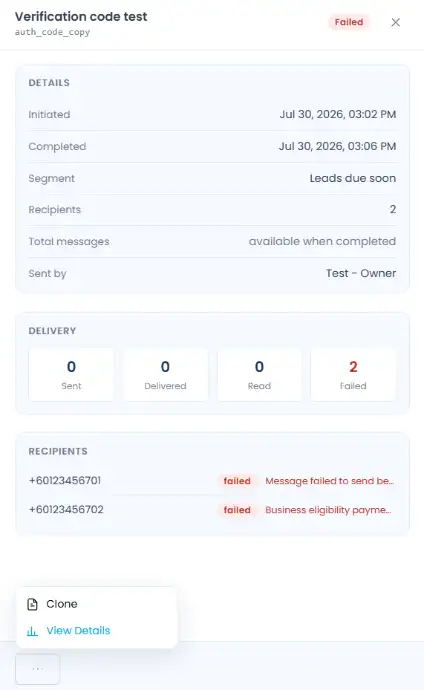Screen dimensions: 424x690
Task: Click the Failed status badge in header
Action: click(349, 22)
